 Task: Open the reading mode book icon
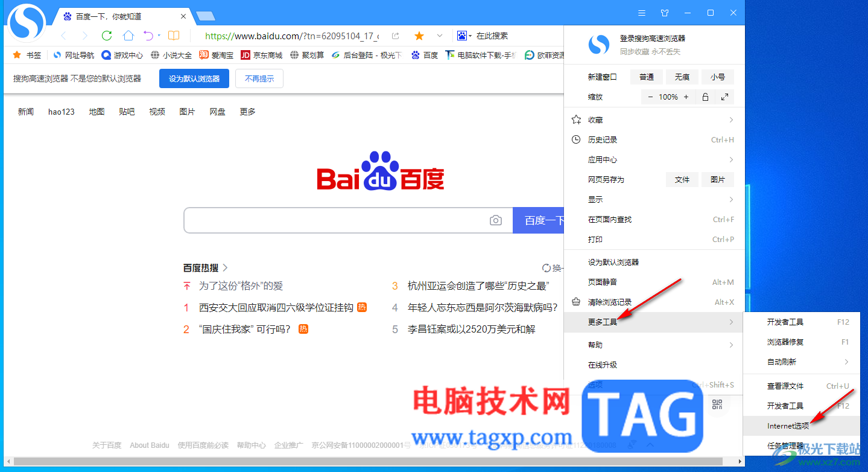pos(174,36)
